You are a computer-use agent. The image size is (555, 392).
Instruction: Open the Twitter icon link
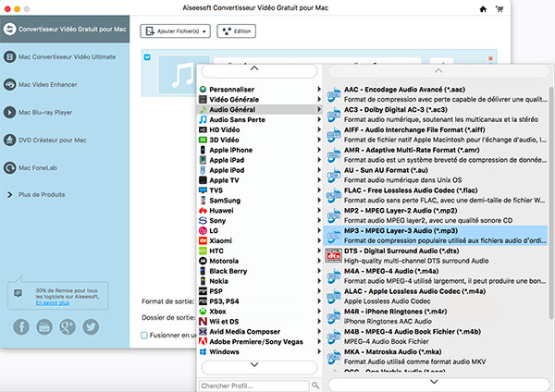tap(91, 326)
